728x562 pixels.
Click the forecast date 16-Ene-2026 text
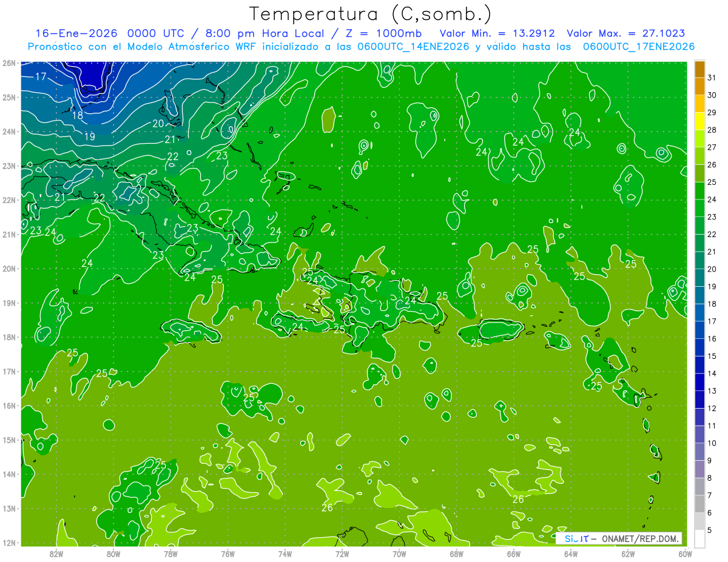[76, 33]
